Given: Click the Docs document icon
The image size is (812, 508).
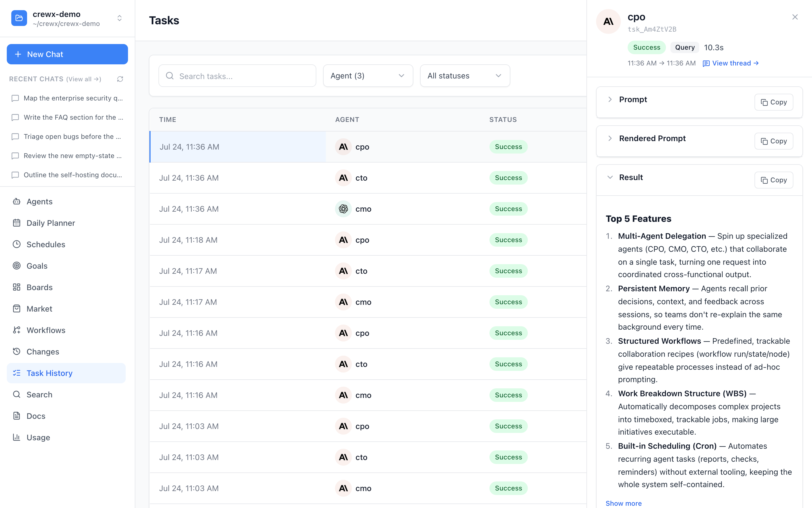Looking at the screenshot, I should (x=16, y=416).
